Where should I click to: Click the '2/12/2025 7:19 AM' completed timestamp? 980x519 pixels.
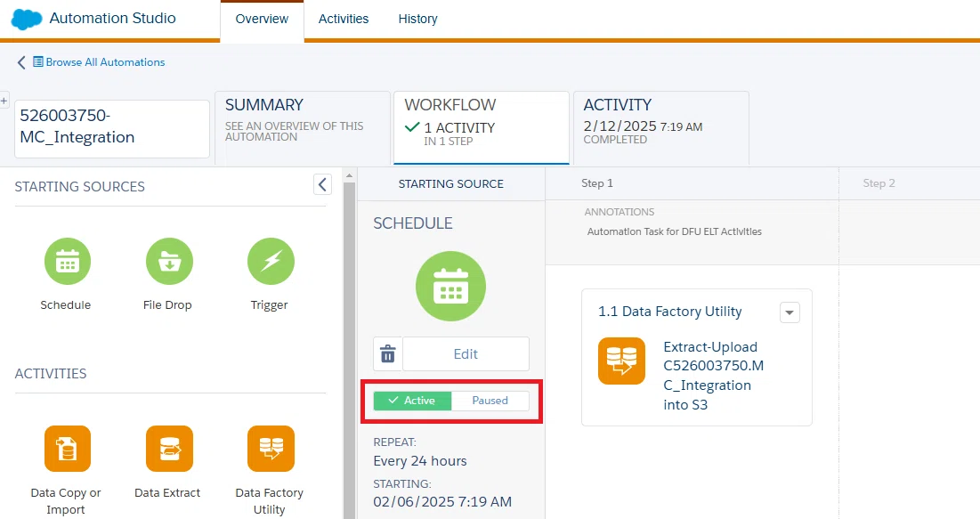[644, 126]
